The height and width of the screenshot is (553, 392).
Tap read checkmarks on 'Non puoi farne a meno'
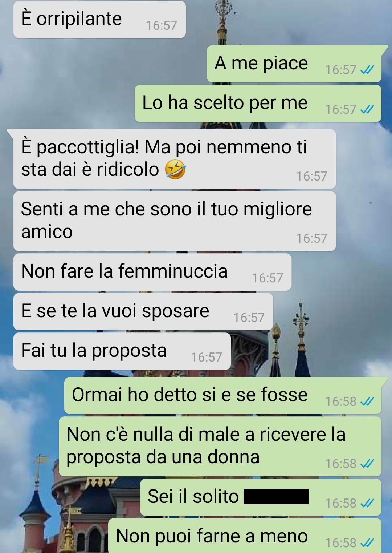367,542
